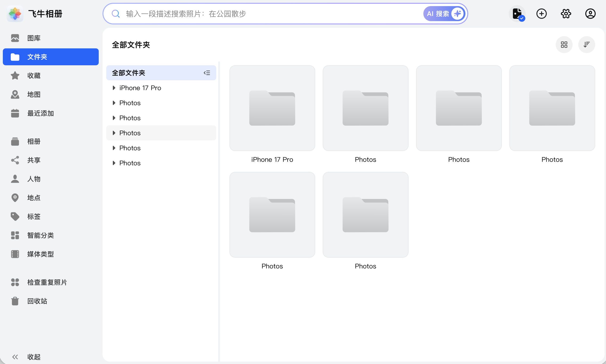The width and height of the screenshot is (606, 364).
Task: Open 智能分类 in sidebar
Action: pyautogui.click(x=40, y=235)
